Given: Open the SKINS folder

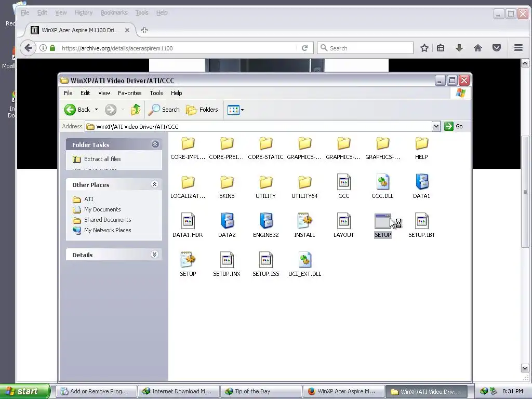Looking at the screenshot, I should pos(227,187).
